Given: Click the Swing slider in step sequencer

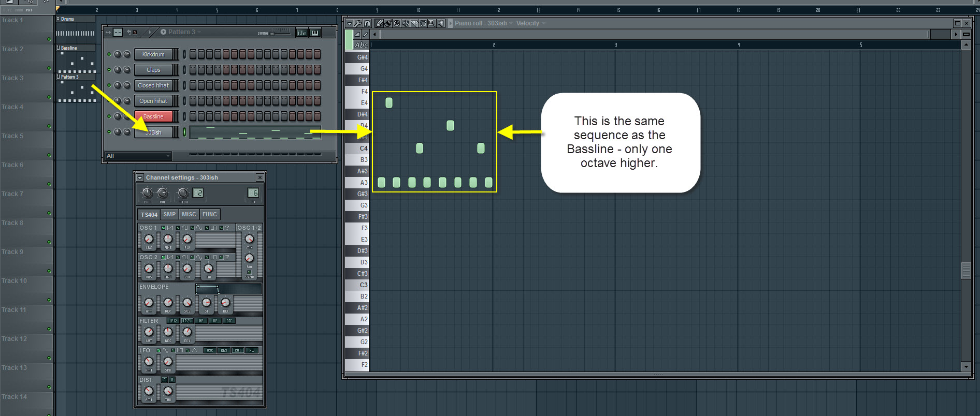Looking at the screenshot, I should click(280, 32).
